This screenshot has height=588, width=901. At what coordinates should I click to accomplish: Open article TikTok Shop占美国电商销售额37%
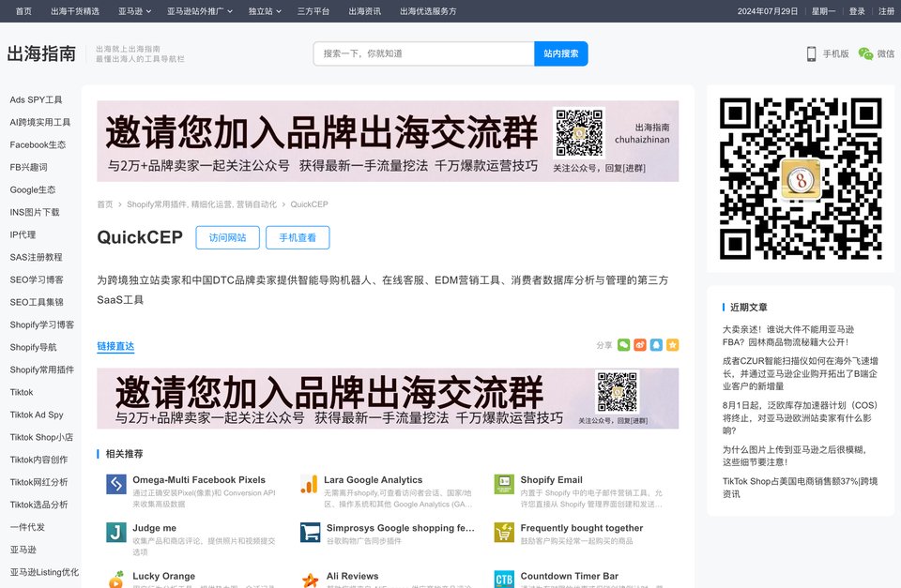tap(800, 488)
